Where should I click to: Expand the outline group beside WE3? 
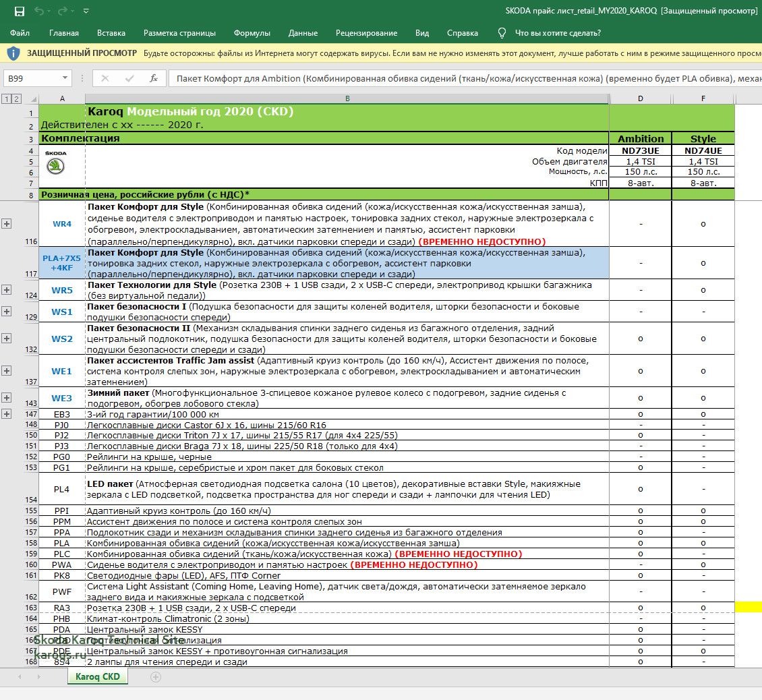pos(6,398)
